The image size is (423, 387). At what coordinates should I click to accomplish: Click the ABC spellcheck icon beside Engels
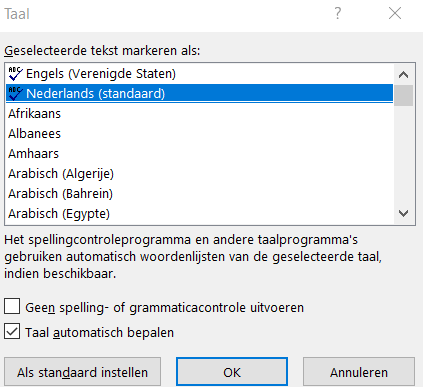[x=15, y=74]
